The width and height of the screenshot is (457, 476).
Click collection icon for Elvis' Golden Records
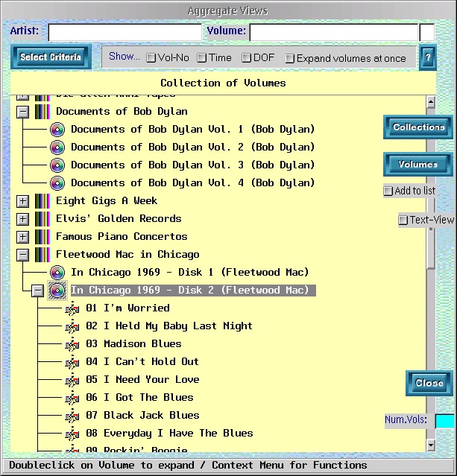(x=42, y=219)
